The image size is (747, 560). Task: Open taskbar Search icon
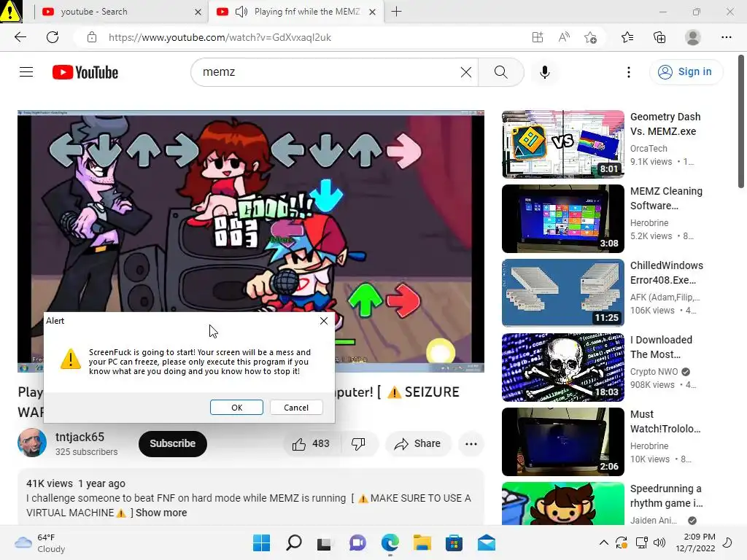click(293, 542)
